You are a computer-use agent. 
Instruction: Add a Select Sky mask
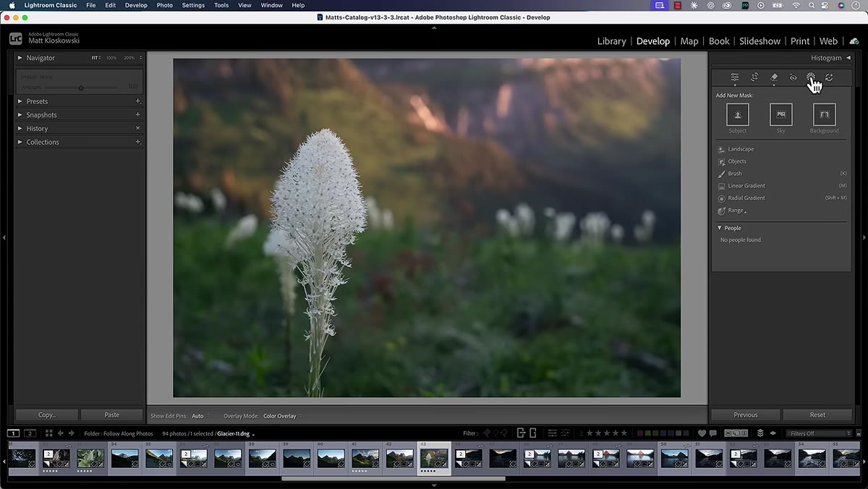780,114
